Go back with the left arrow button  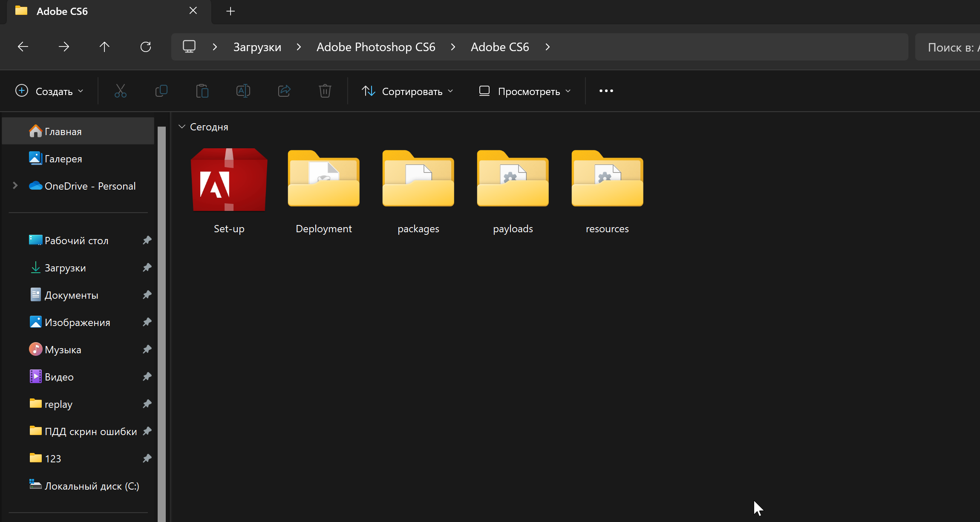[x=23, y=46]
